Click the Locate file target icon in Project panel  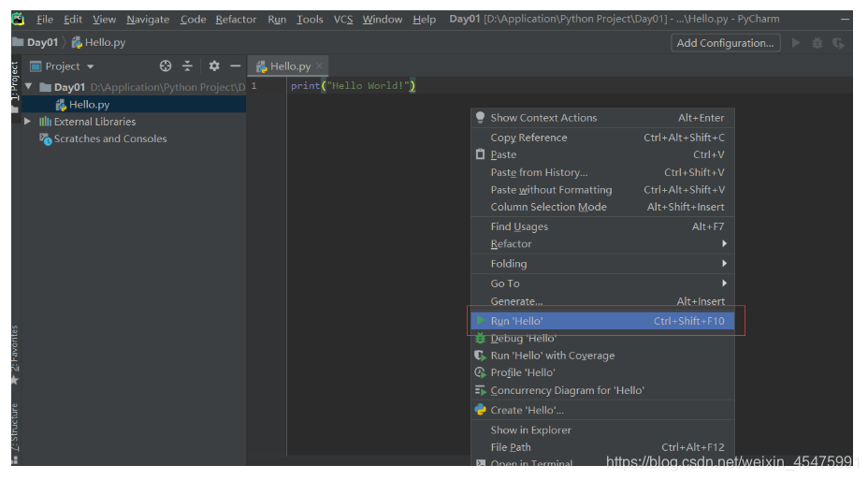coord(166,65)
